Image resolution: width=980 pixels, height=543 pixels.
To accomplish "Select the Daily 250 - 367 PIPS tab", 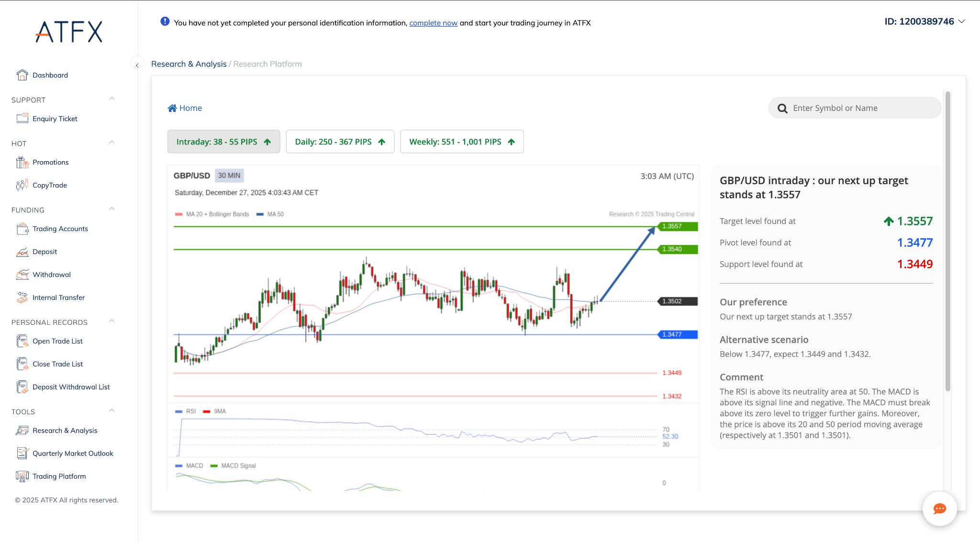I will (340, 142).
